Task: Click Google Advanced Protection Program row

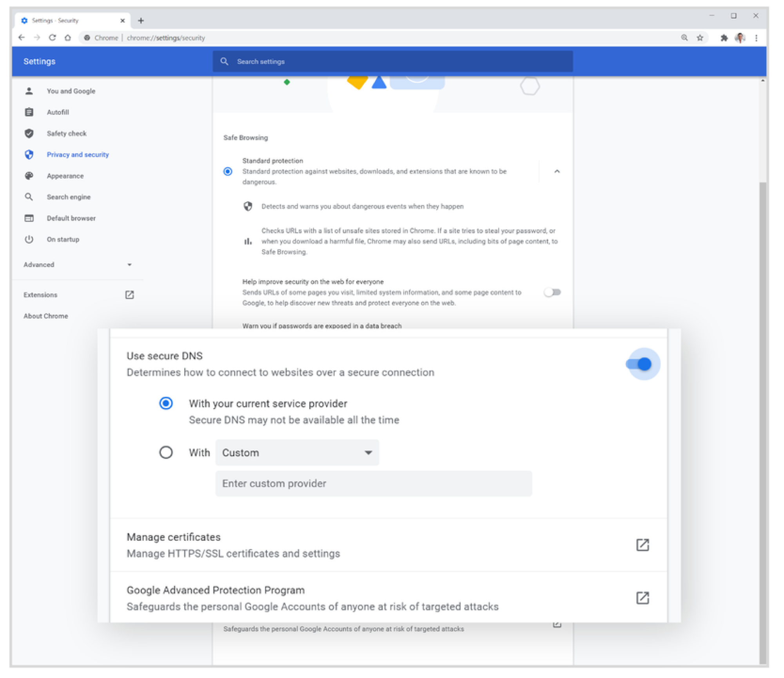Action: coord(388,598)
